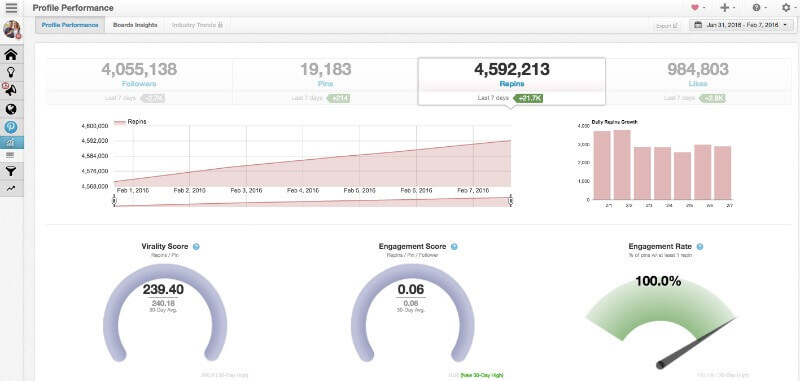Click the followers last 7 days change badge

pyautogui.click(x=153, y=98)
